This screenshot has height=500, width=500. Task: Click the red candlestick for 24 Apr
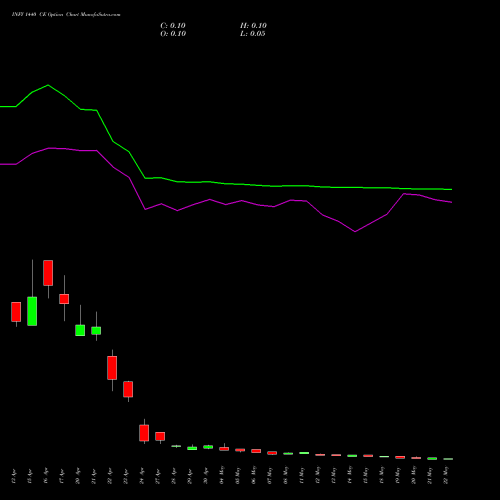[144, 433]
